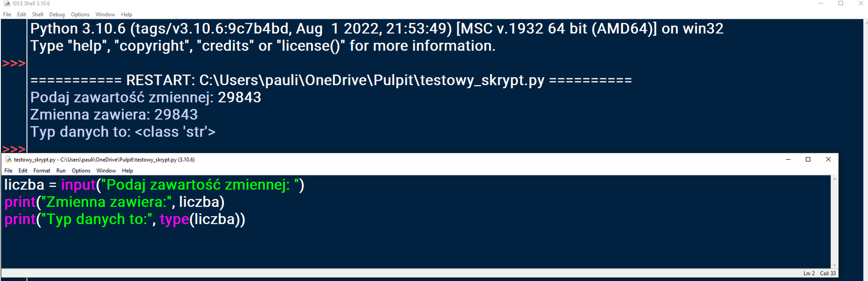868x281 pixels.
Task: Open the Shell window Edit menu
Action: (22, 14)
